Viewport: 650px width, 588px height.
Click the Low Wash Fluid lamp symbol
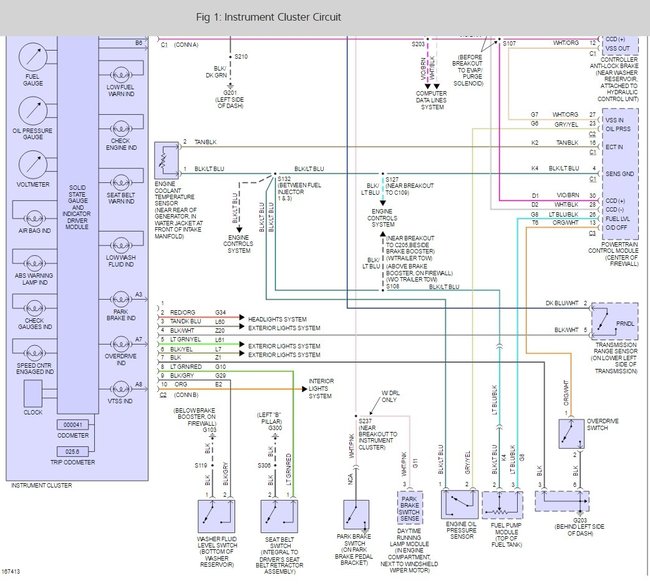[x=121, y=245]
